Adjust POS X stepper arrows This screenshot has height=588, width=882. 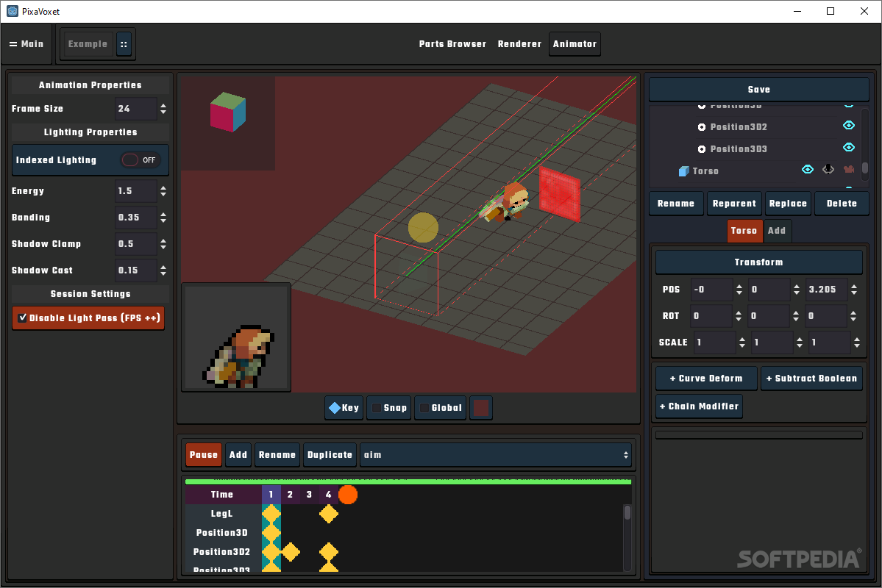(x=739, y=290)
